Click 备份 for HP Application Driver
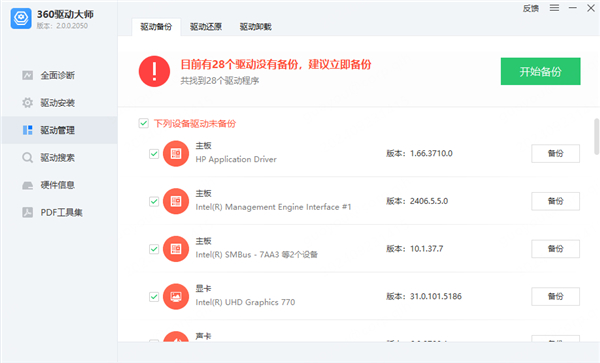Screen dimensions: 600x363 coord(555,153)
